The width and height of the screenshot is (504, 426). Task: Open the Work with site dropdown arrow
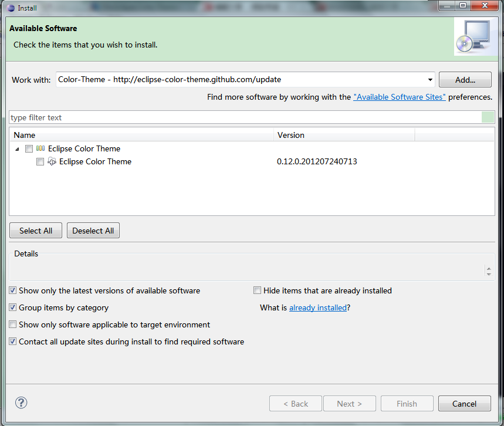pyautogui.click(x=430, y=79)
